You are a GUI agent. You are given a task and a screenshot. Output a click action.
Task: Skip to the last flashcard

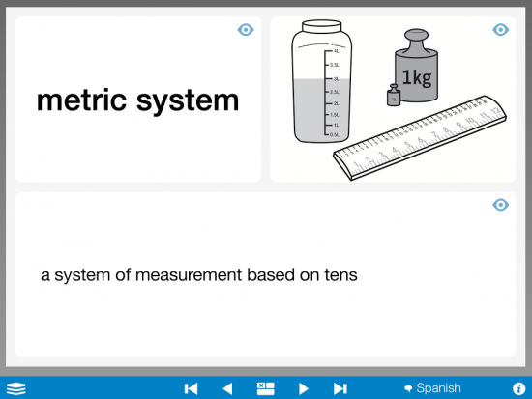(340, 388)
